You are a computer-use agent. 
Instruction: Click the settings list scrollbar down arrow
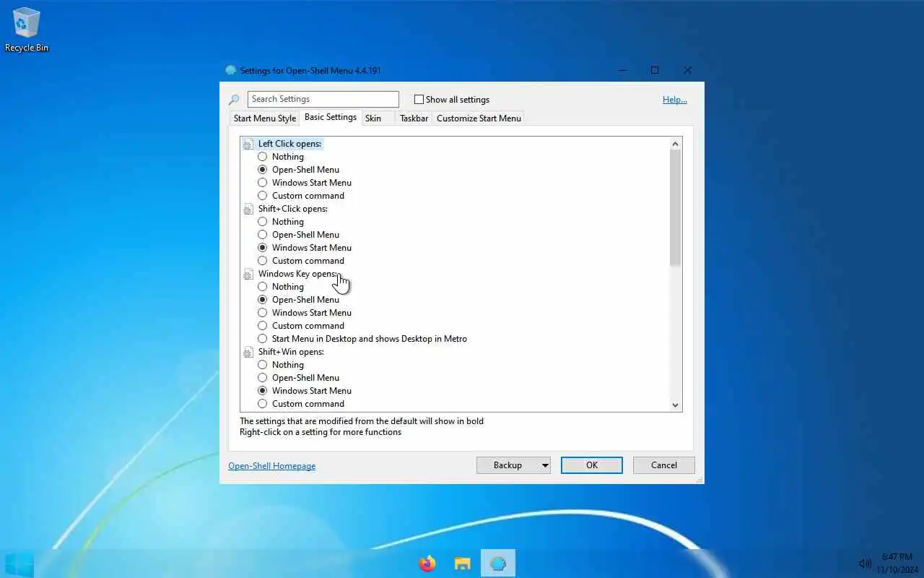pyautogui.click(x=676, y=405)
